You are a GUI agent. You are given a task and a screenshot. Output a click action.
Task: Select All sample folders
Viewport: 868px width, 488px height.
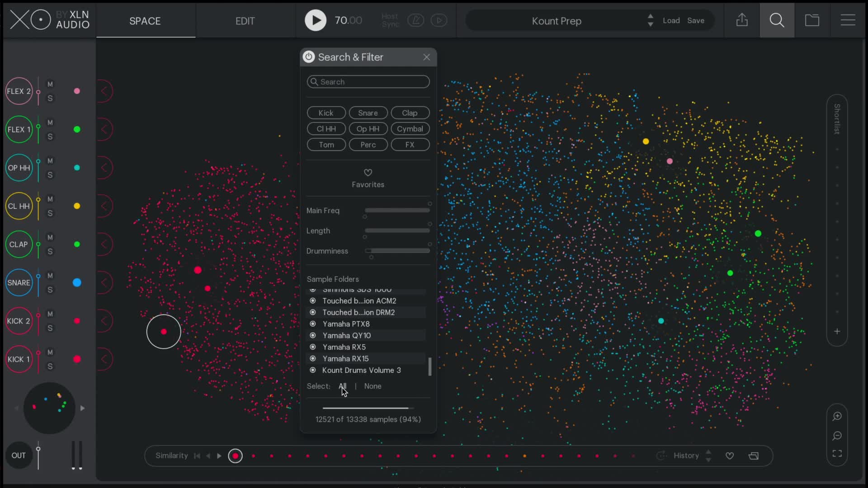(342, 386)
